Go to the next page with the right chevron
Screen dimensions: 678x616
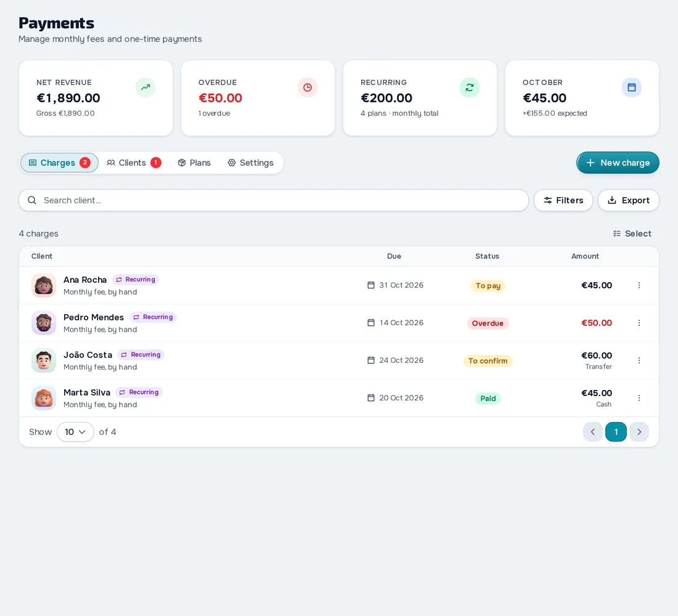(639, 432)
